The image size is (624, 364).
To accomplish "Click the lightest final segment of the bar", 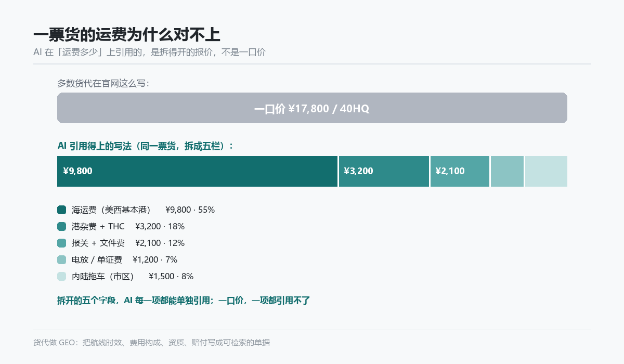I will 546,171.
